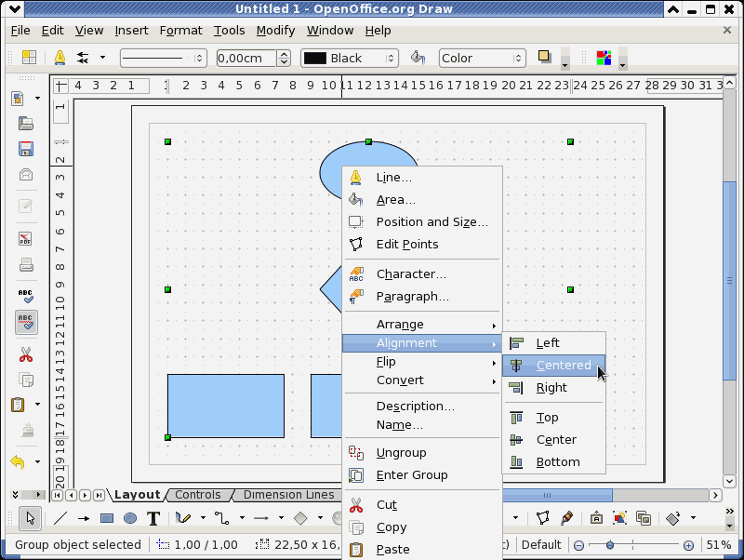Click the zoom out minus button

[x=578, y=545]
